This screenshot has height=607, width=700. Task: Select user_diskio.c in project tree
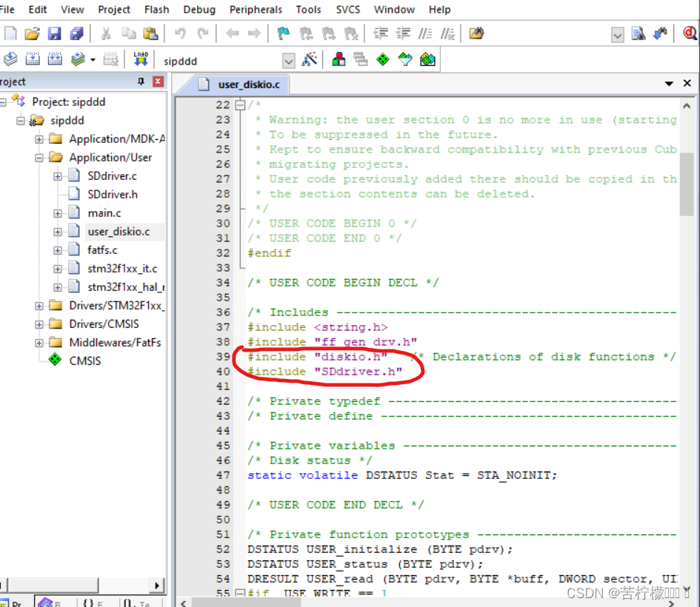pyautogui.click(x=119, y=232)
